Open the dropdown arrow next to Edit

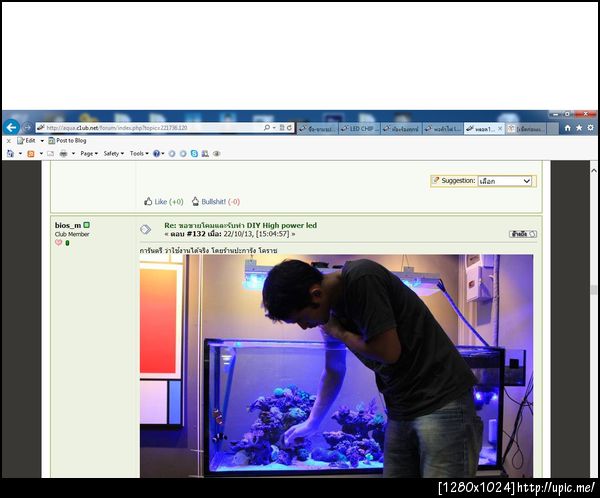pyautogui.click(x=42, y=141)
